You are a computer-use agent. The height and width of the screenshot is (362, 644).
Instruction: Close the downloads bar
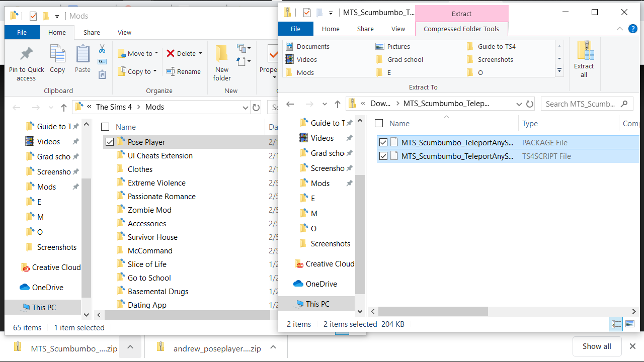pos(633,346)
